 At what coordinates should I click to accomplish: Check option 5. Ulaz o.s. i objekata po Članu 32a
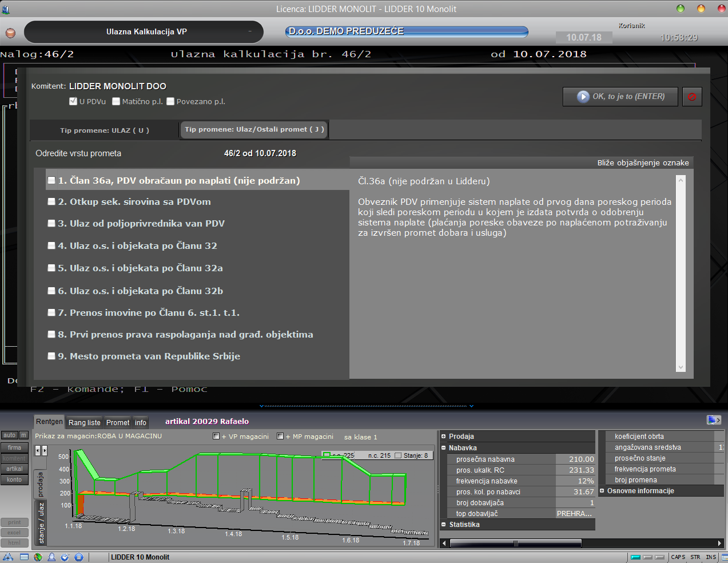tap(51, 268)
